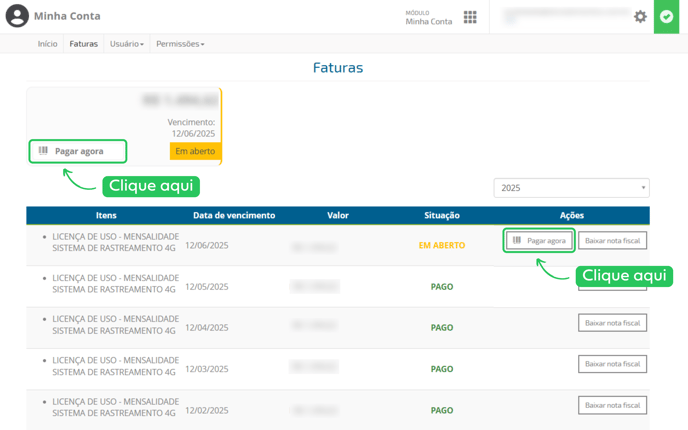Click the 12/03/2025 due date cell
The height and width of the screenshot is (430, 688).
pos(207,369)
